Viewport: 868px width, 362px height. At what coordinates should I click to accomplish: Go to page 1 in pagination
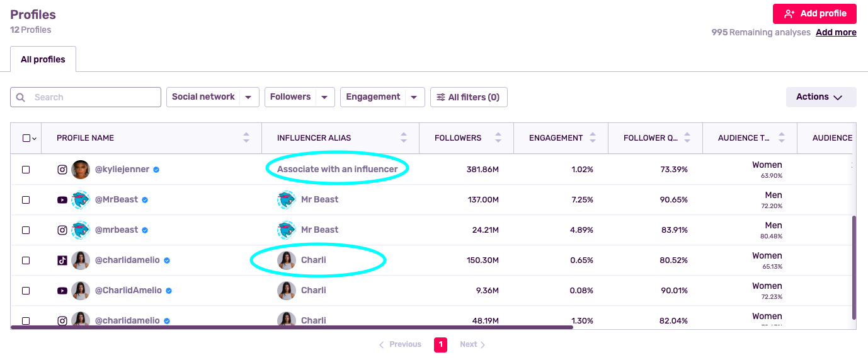click(440, 344)
